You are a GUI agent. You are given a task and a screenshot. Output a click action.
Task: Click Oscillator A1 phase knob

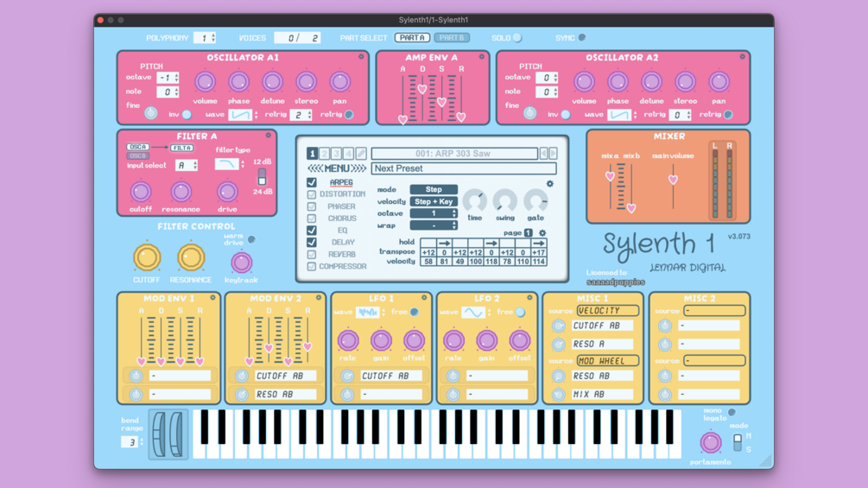(x=238, y=82)
